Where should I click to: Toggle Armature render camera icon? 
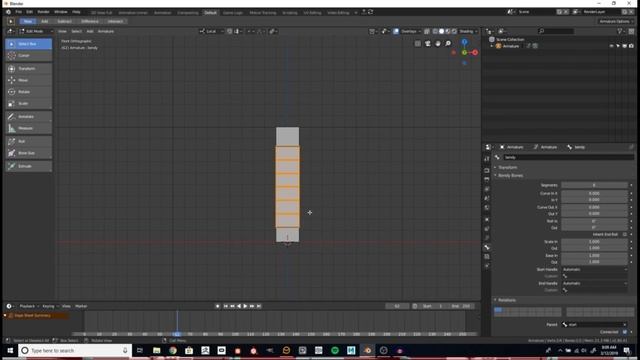pos(631,46)
